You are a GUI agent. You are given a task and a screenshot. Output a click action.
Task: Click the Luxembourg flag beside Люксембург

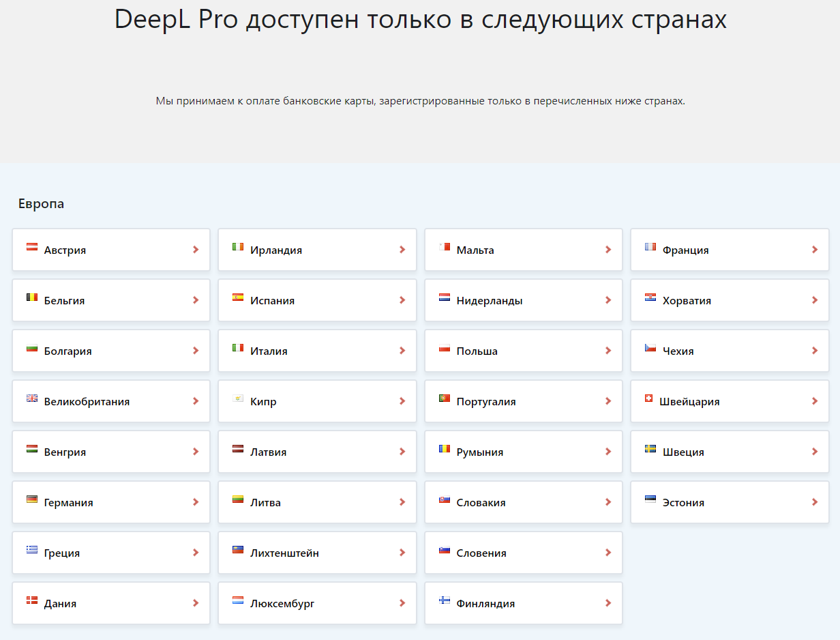click(x=238, y=600)
